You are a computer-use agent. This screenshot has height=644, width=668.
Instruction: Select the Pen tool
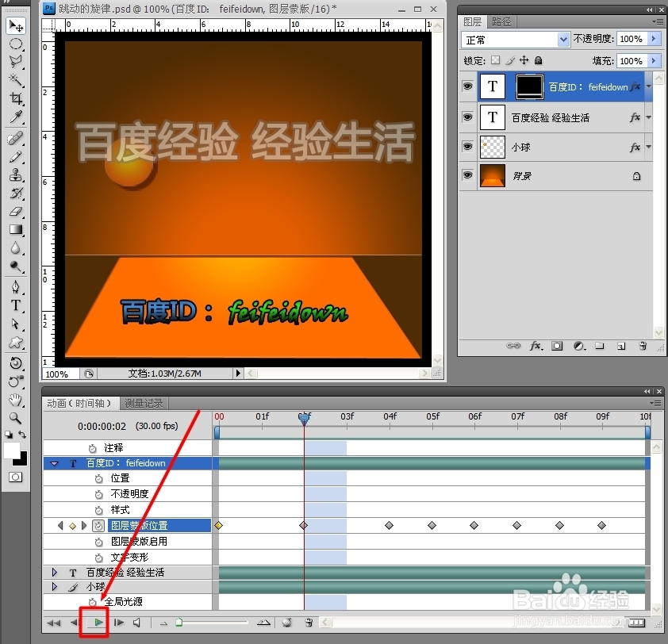(16, 287)
